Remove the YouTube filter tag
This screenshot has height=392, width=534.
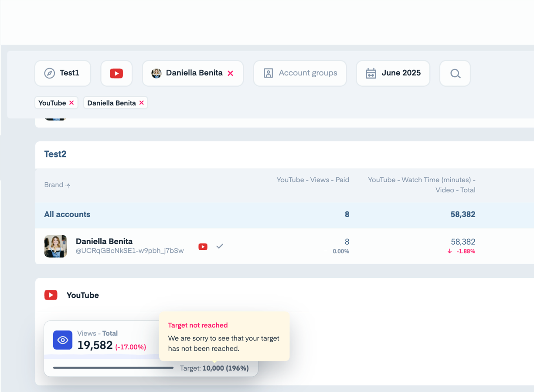pos(71,103)
